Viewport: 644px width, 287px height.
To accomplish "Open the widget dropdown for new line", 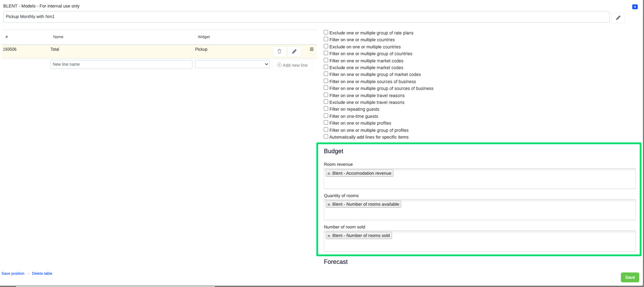I will (x=232, y=64).
